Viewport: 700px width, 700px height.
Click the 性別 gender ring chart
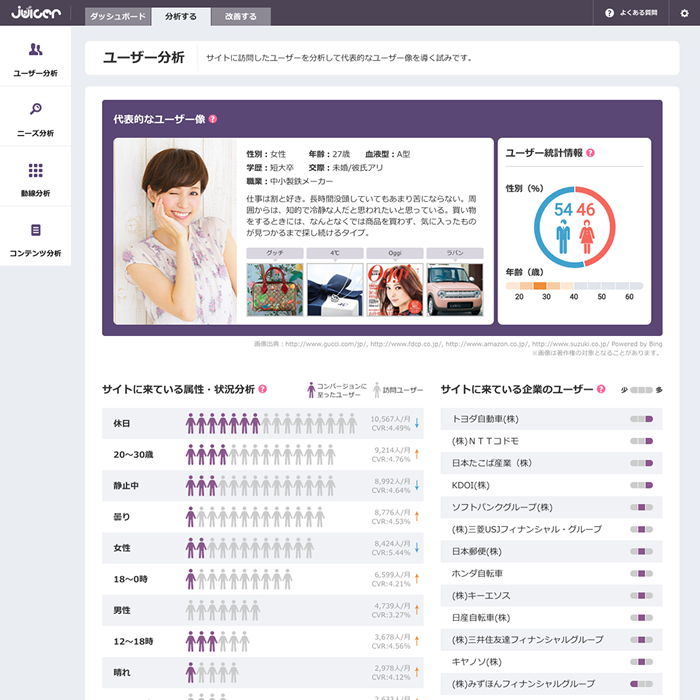click(x=575, y=227)
